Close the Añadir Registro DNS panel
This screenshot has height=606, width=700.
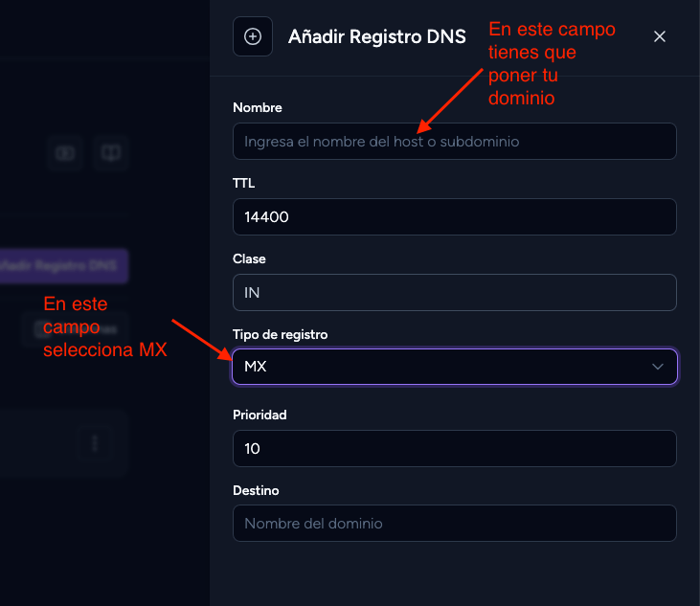point(660,36)
